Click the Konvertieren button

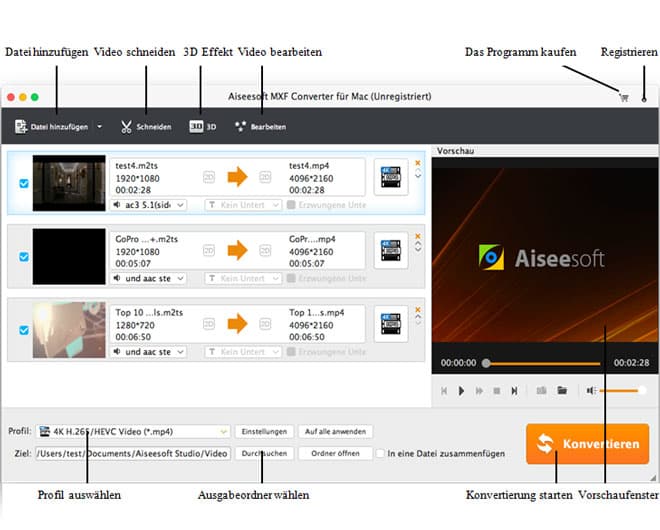point(587,443)
